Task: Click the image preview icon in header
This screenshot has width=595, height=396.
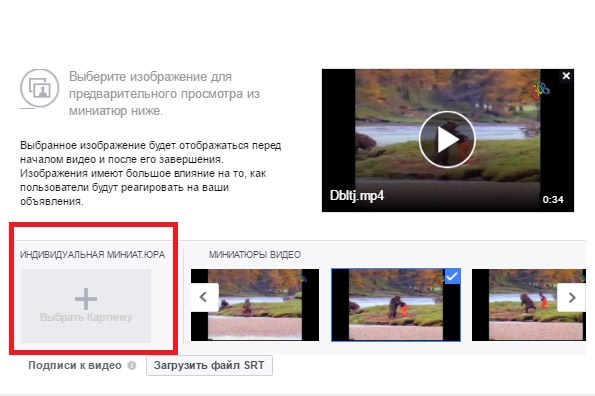Action: pyautogui.click(x=39, y=88)
